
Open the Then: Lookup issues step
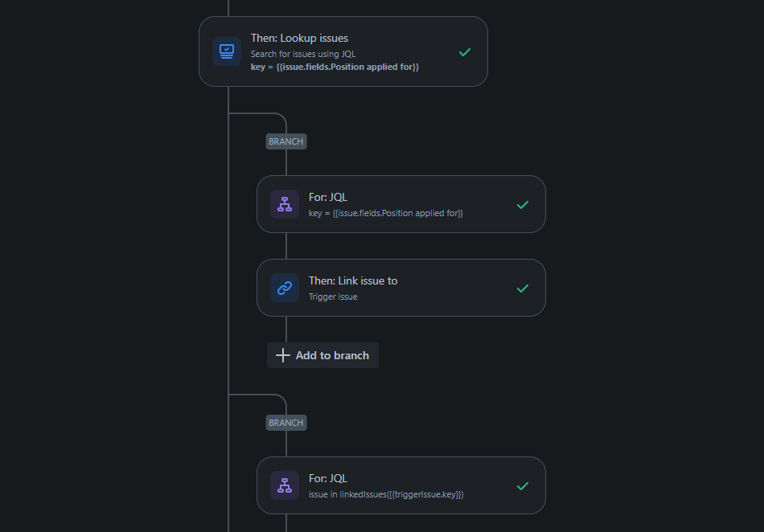[x=343, y=51]
